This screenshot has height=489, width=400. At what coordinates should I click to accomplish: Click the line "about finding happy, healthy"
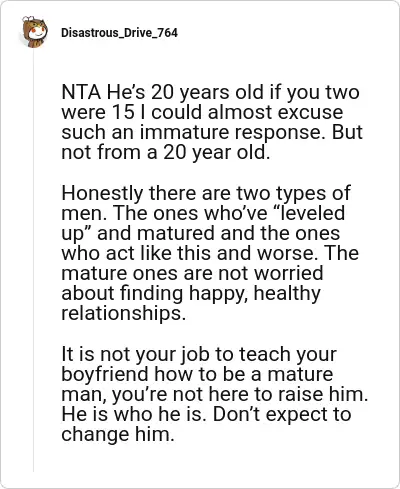[191, 293]
